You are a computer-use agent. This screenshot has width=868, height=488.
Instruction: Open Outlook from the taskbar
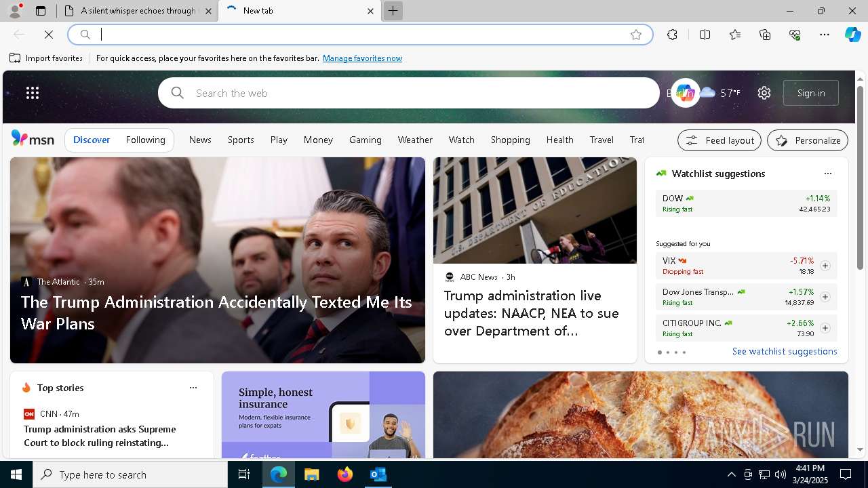(x=378, y=474)
